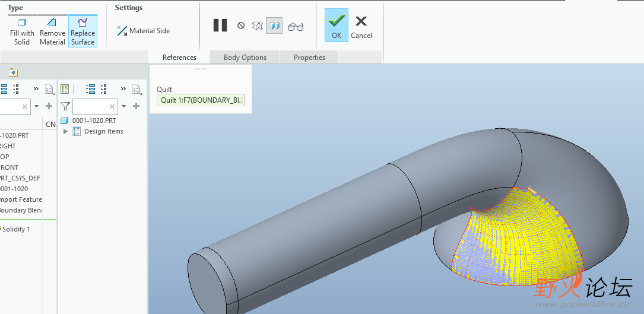Click the Cancel X icon
This screenshot has height=314, width=644.
pos(361,21)
